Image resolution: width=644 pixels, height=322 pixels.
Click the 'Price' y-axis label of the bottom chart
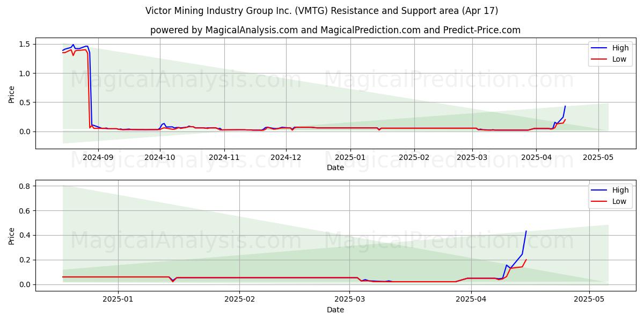pos(12,237)
